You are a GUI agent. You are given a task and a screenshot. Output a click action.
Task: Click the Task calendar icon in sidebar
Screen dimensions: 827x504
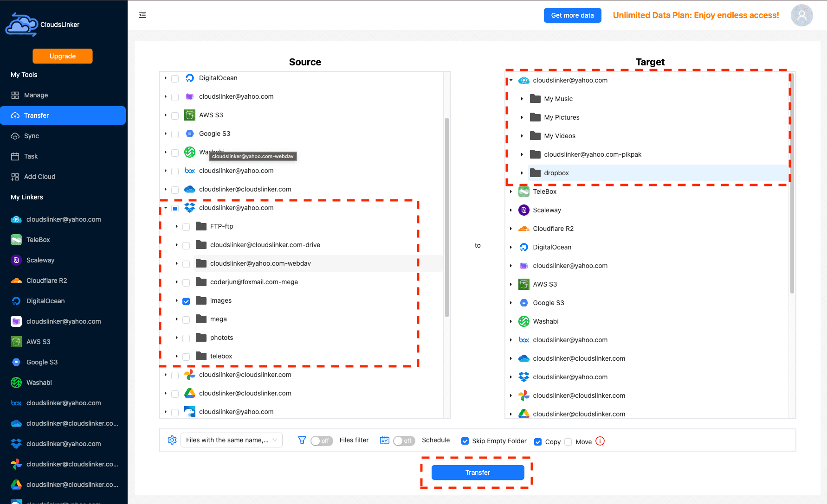pos(15,156)
